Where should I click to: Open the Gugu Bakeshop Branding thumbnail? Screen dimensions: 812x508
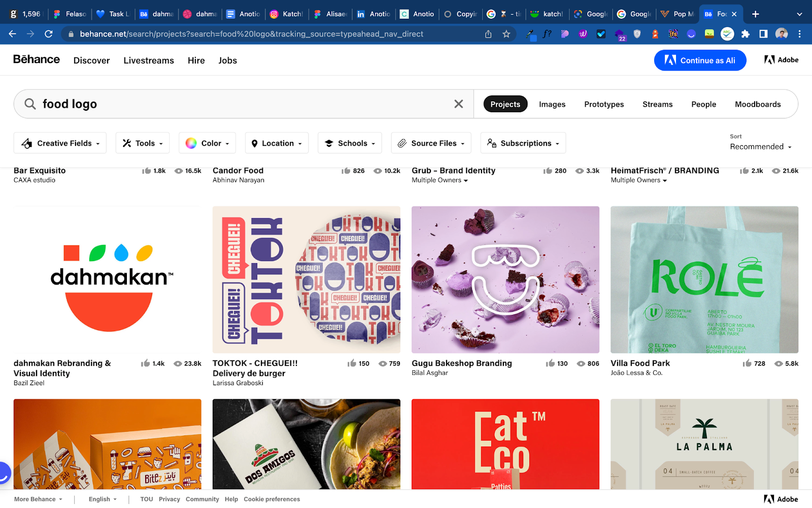[505, 279]
